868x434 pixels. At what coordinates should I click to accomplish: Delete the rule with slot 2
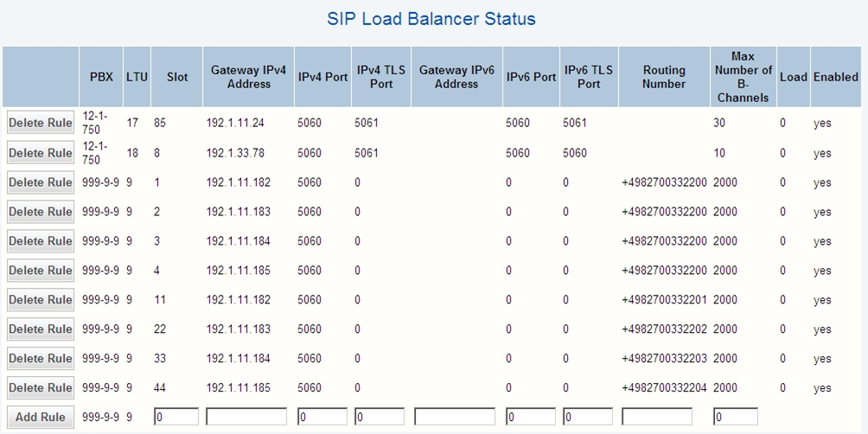point(41,212)
